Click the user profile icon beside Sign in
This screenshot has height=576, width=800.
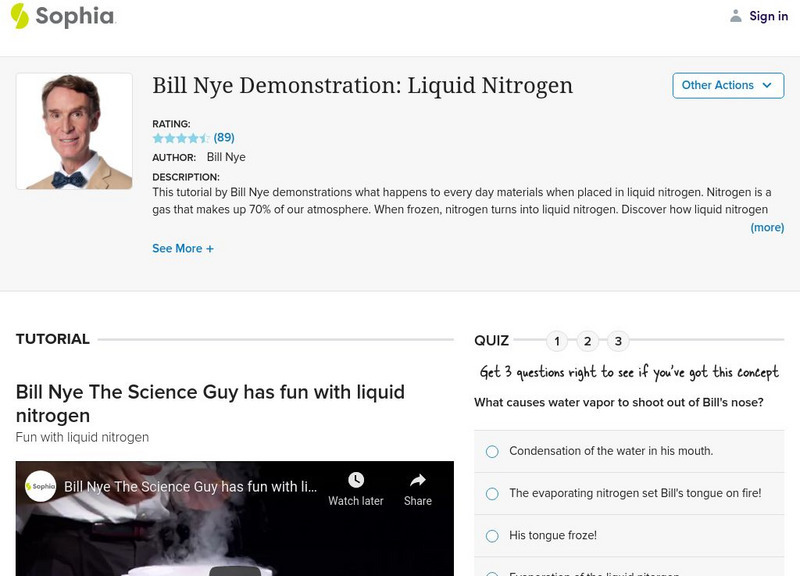(x=734, y=16)
